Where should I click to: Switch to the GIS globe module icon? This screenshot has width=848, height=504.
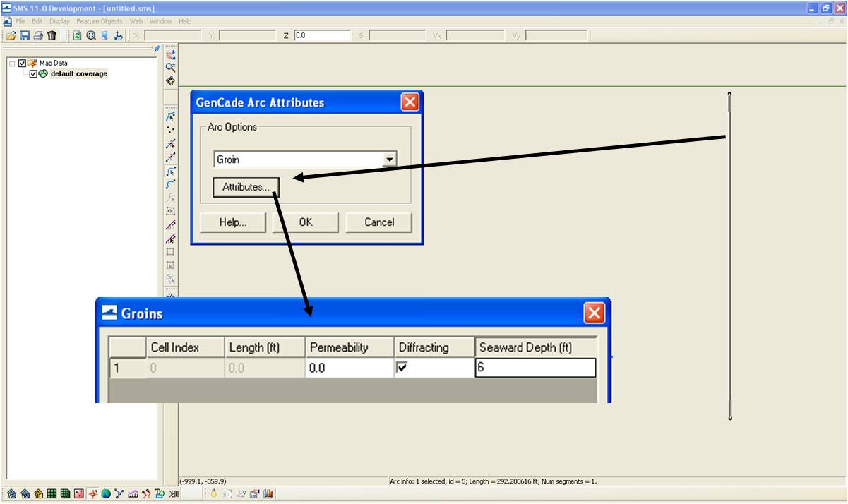[x=106, y=493]
